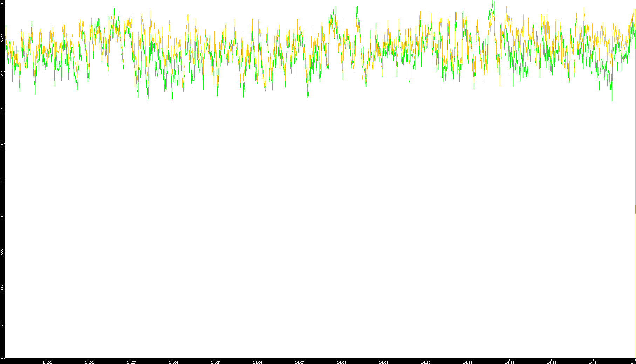Click the 4571 vertical axis label
636x364 pixels.
coord(2,109)
